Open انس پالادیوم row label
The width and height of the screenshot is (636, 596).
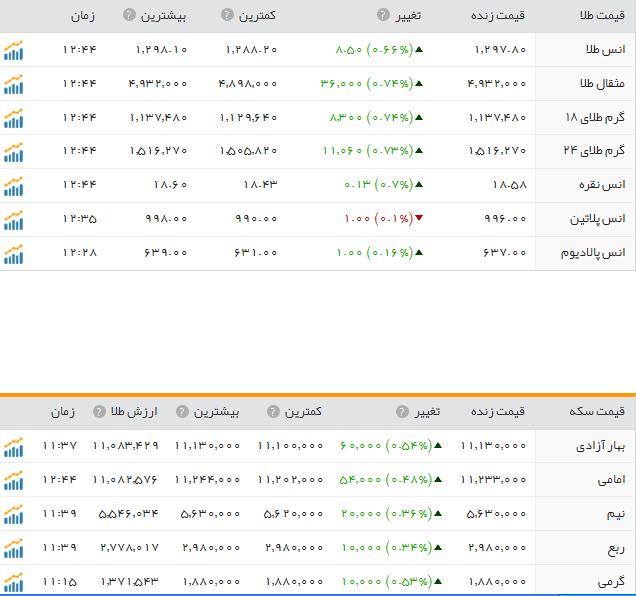593,253
